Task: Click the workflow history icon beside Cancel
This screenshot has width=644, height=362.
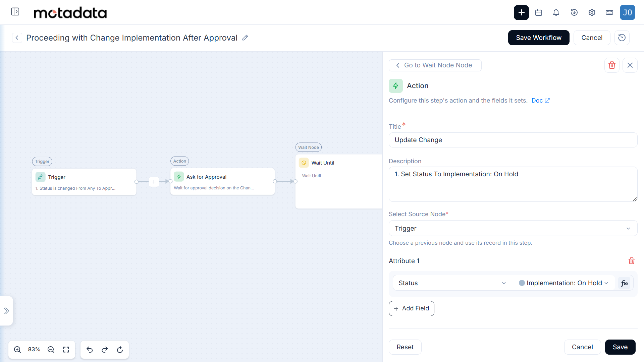Action: (622, 38)
